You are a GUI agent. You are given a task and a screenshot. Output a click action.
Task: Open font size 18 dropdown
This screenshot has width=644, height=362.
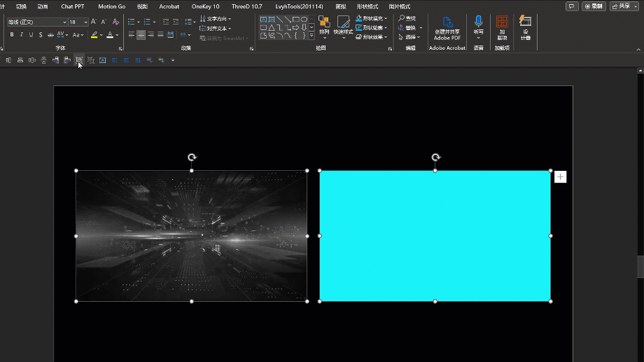pos(85,22)
